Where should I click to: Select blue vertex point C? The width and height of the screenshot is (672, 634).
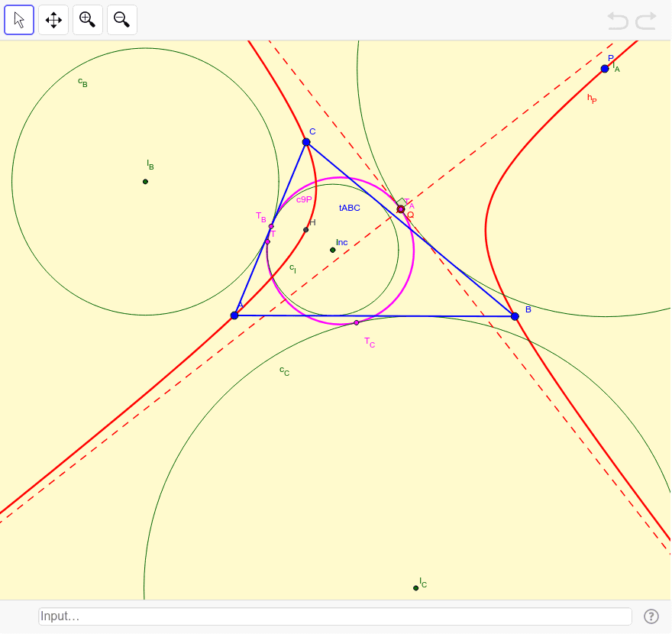pos(306,142)
